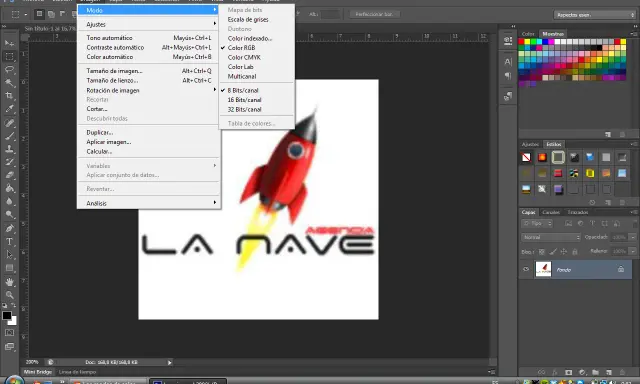Click the Fondo layer thumbnail
This screenshot has height=384, width=640.
tap(543, 269)
